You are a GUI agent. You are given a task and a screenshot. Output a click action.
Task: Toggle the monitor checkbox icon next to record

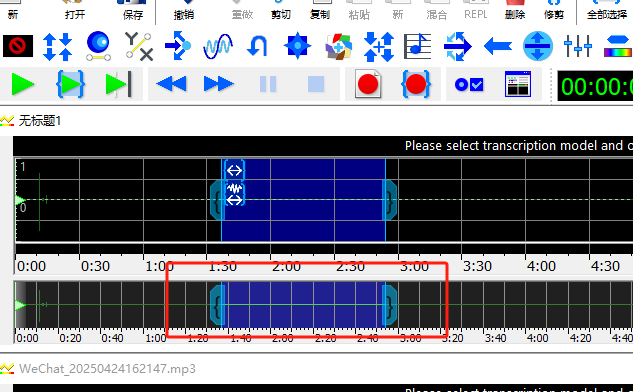469,84
